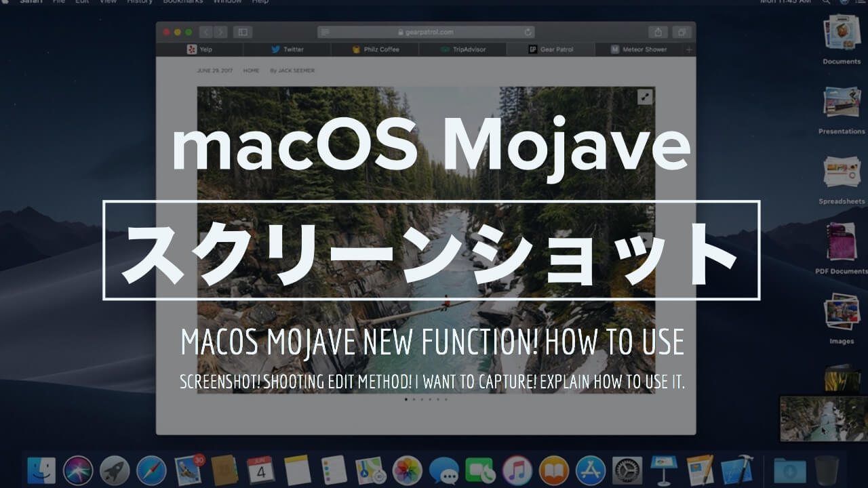The image size is (868, 488).
Task: Open iTunes music icon in Dock
Action: pyautogui.click(x=517, y=470)
